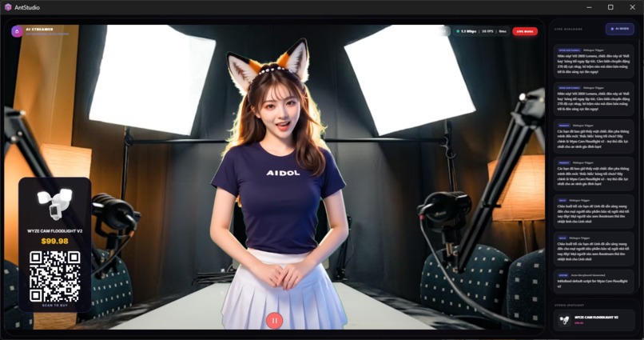Click floodlight camera image in product overlay

(x=54, y=203)
